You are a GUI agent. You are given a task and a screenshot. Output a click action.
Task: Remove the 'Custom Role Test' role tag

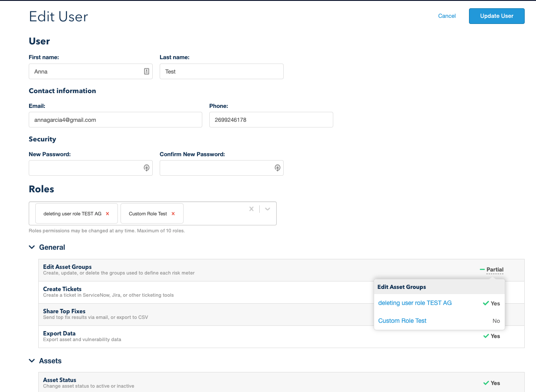tap(173, 214)
